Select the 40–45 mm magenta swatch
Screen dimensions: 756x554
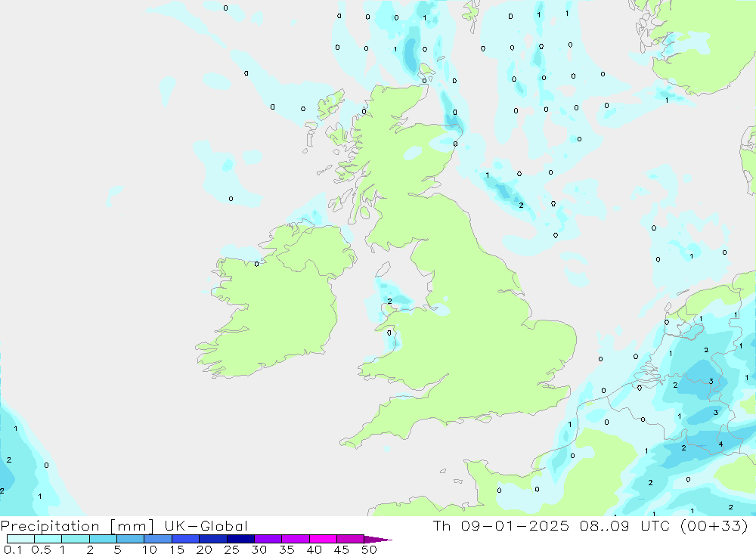tap(323, 539)
